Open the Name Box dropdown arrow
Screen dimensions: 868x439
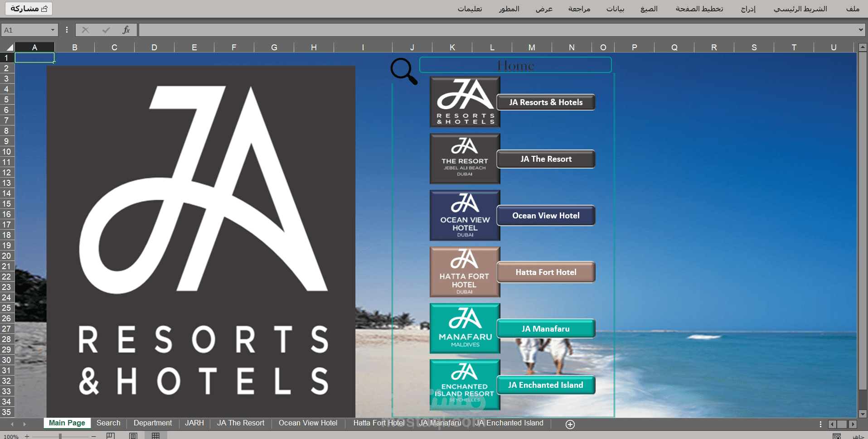click(53, 30)
